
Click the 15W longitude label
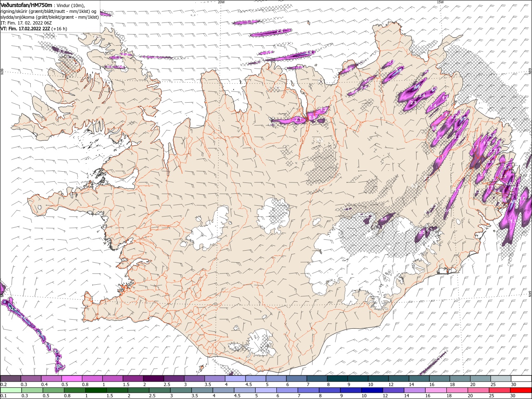pos(440,2)
